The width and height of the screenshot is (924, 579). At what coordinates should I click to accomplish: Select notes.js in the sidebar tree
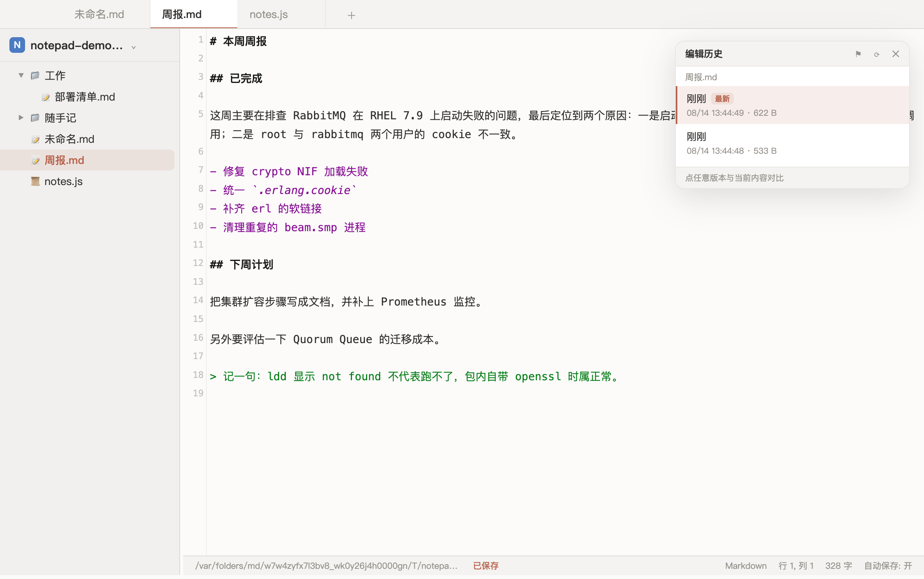click(63, 181)
